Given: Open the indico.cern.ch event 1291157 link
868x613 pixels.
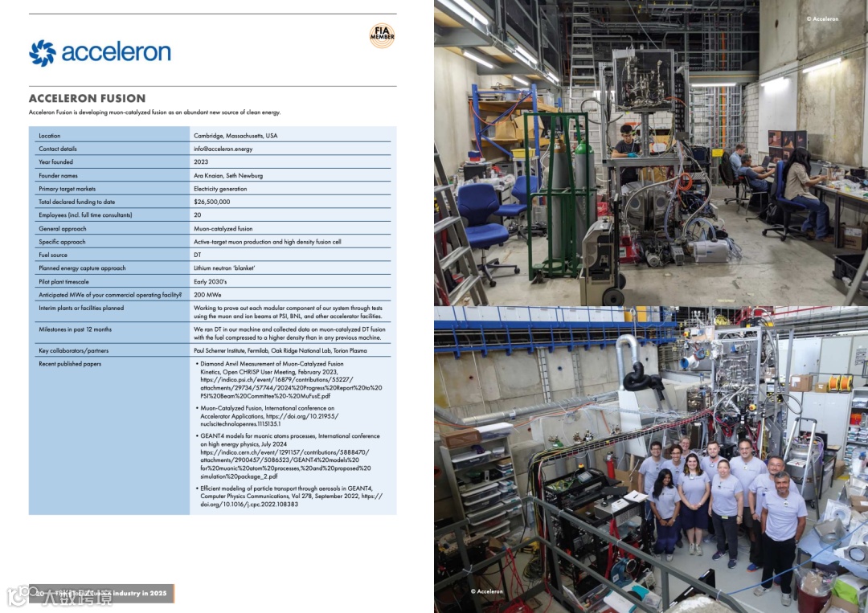Looking at the screenshot, I should 285,464.
